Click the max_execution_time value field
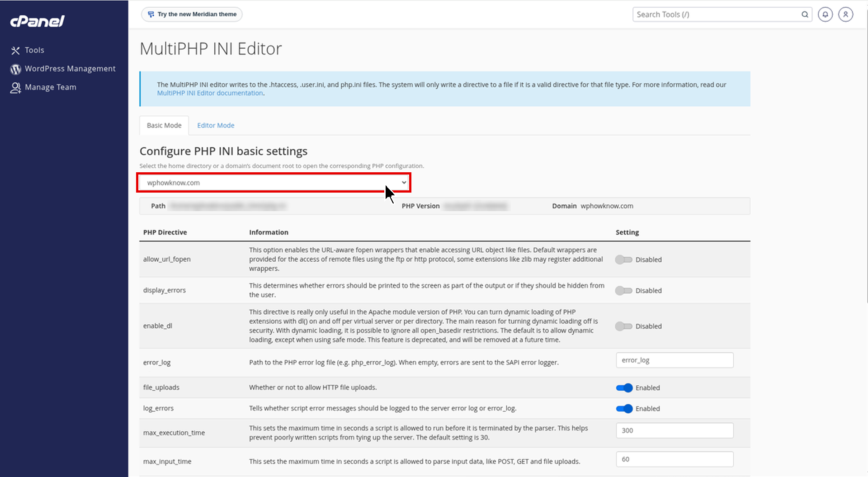The width and height of the screenshot is (868, 477). pos(675,430)
